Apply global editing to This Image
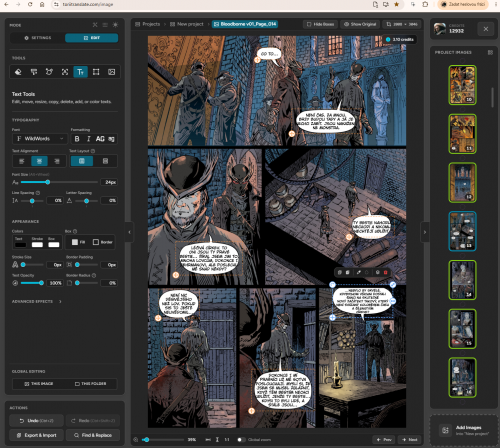500x448 pixels. coord(39,384)
